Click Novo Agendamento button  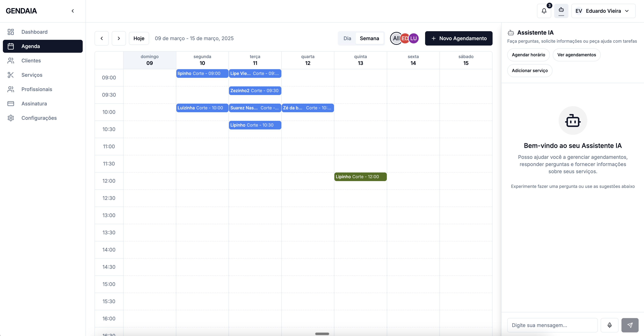coord(459,38)
